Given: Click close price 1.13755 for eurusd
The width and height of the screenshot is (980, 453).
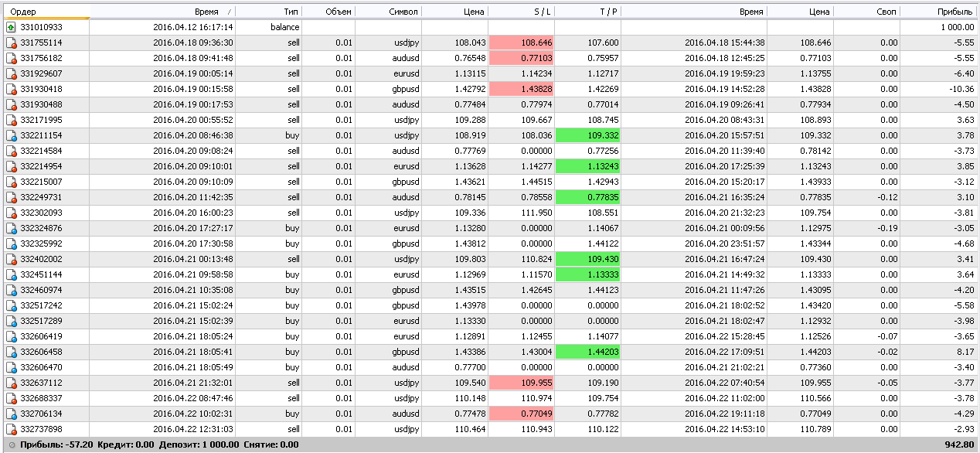Looking at the screenshot, I should 815,73.
